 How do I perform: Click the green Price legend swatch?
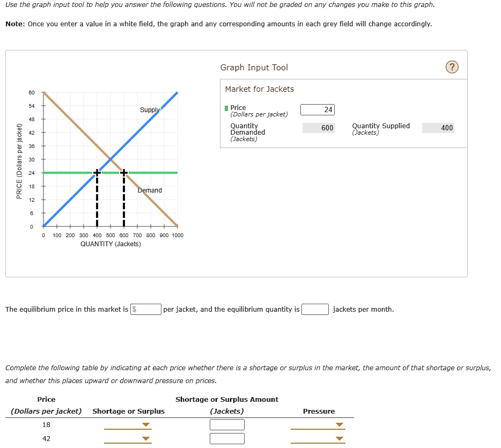(x=225, y=107)
